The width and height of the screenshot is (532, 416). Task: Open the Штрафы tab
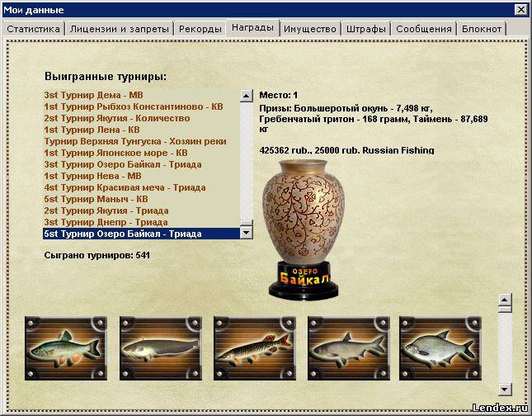click(365, 29)
